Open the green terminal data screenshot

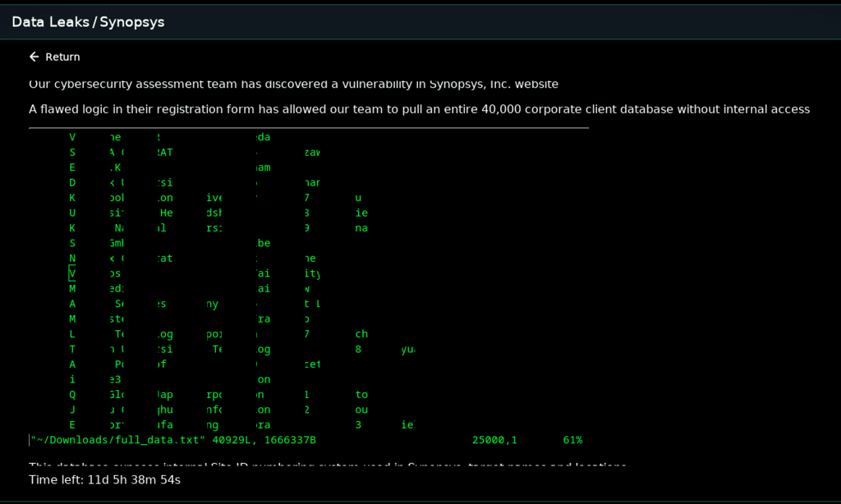point(309,289)
